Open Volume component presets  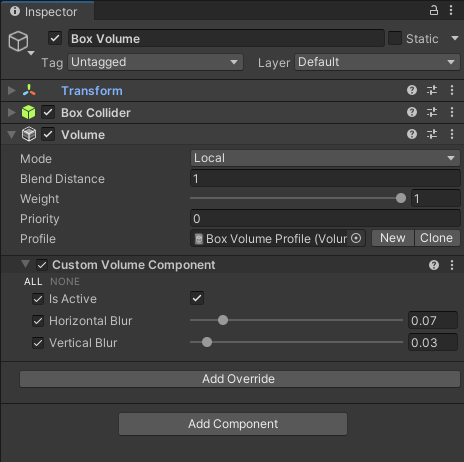click(x=432, y=134)
